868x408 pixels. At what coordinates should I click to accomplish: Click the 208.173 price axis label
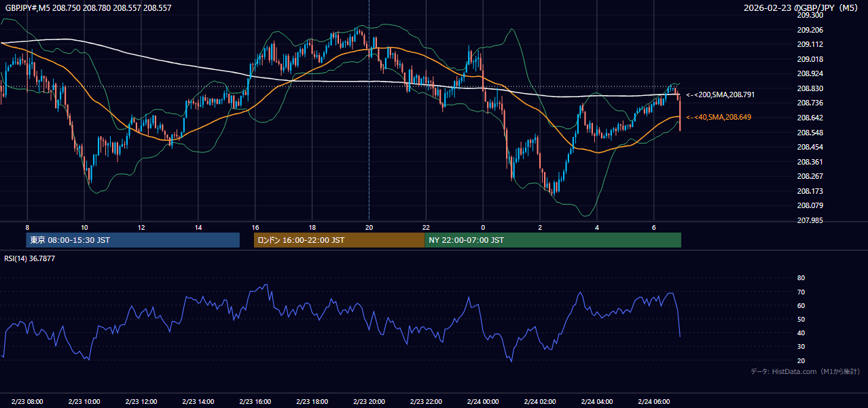click(810, 191)
